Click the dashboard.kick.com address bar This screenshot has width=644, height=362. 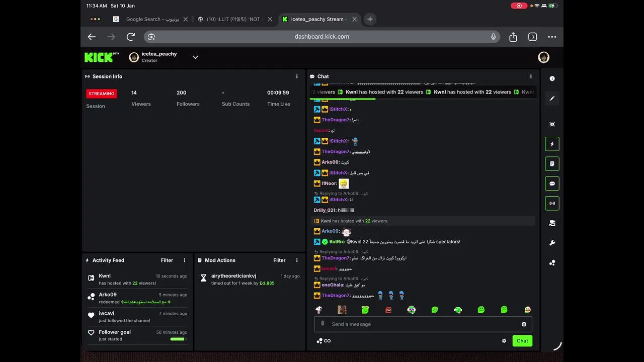pos(322,37)
